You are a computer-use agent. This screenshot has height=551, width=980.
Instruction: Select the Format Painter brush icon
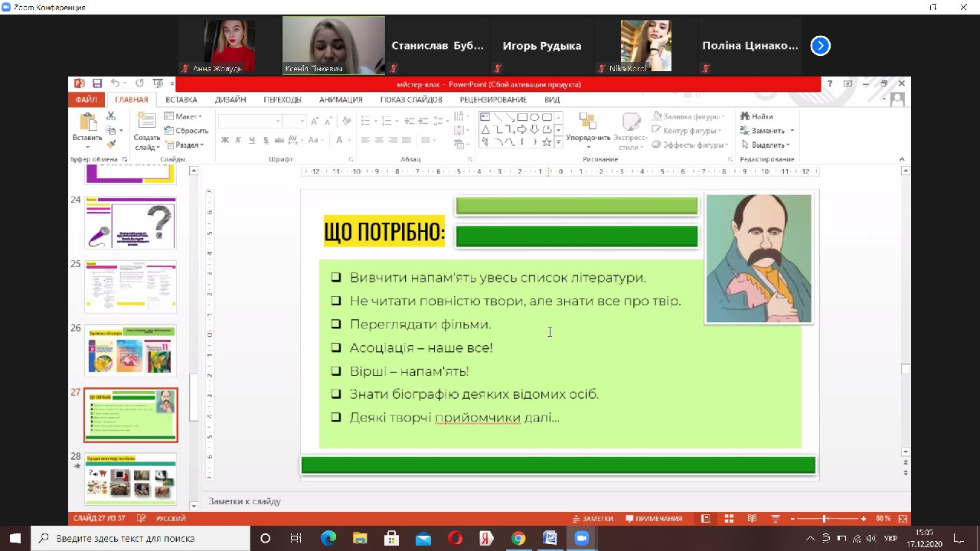111,144
